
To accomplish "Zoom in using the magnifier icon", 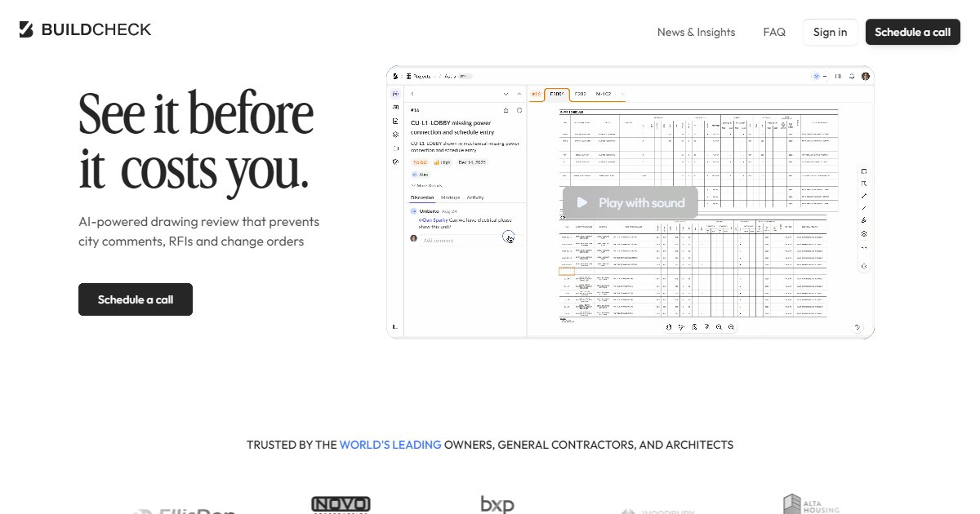I will coord(719,327).
